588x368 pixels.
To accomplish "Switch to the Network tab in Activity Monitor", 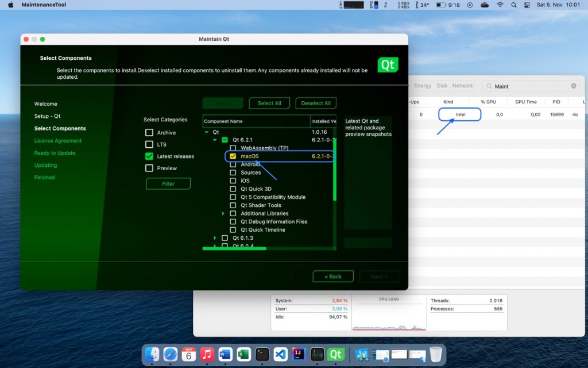I will pos(463,85).
